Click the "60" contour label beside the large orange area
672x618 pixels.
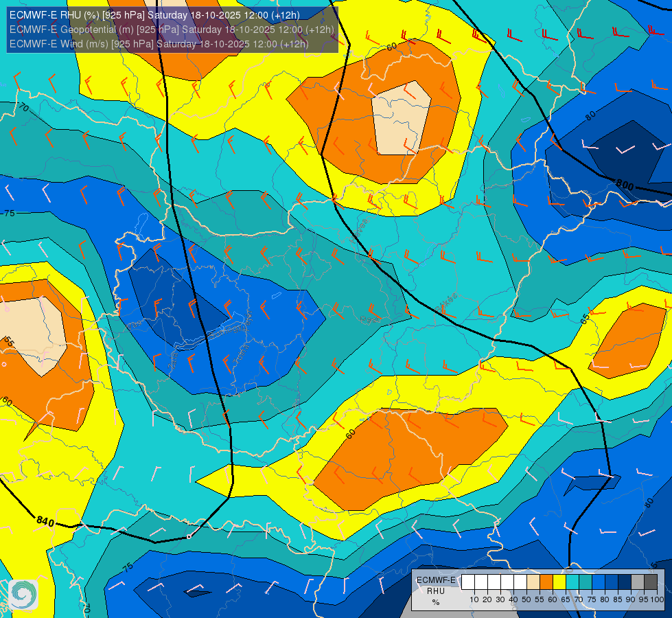(x=351, y=434)
